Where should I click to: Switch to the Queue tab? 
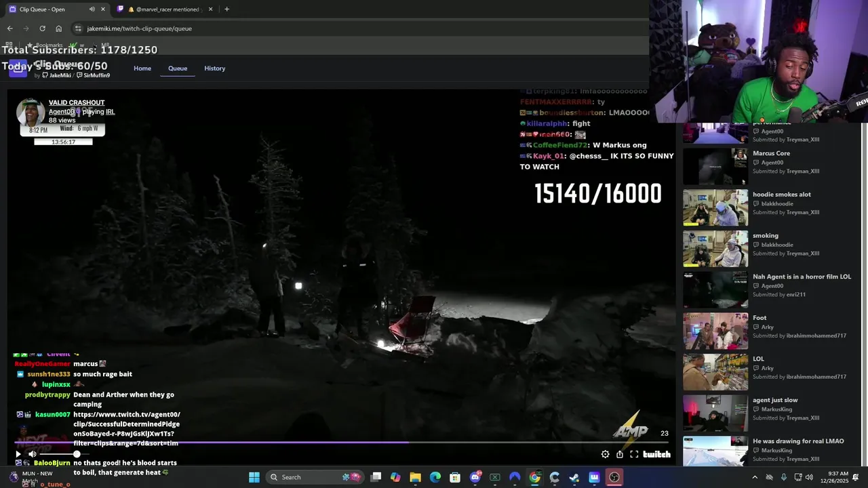[178, 68]
